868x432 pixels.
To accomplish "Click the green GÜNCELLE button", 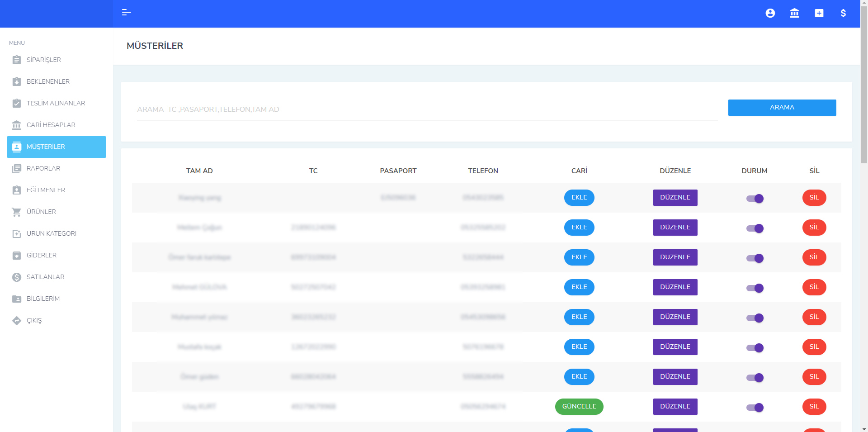I will click(579, 407).
